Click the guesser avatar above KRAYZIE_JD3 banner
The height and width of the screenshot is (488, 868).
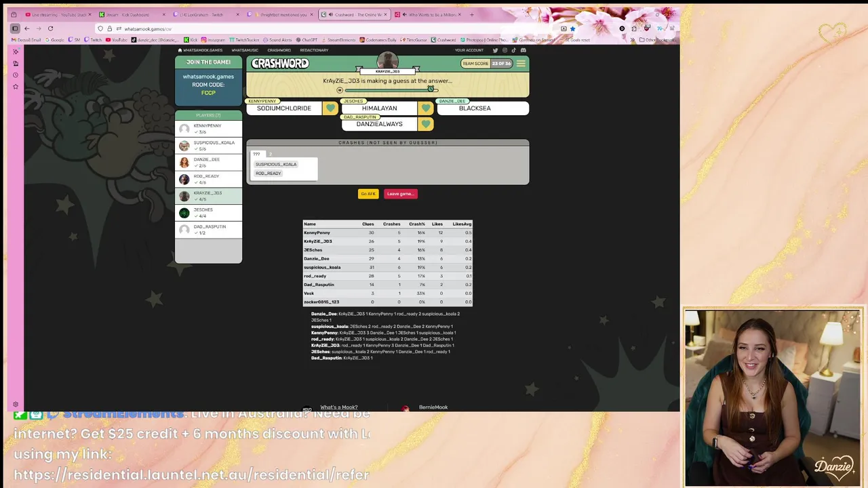(x=387, y=60)
